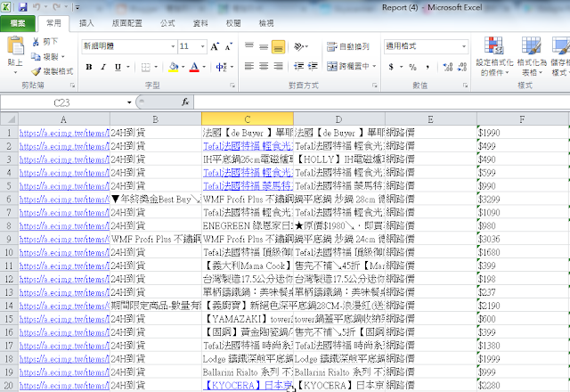The width and height of the screenshot is (570, 392).
Task: Align text right
Action: tap(278, 66)
